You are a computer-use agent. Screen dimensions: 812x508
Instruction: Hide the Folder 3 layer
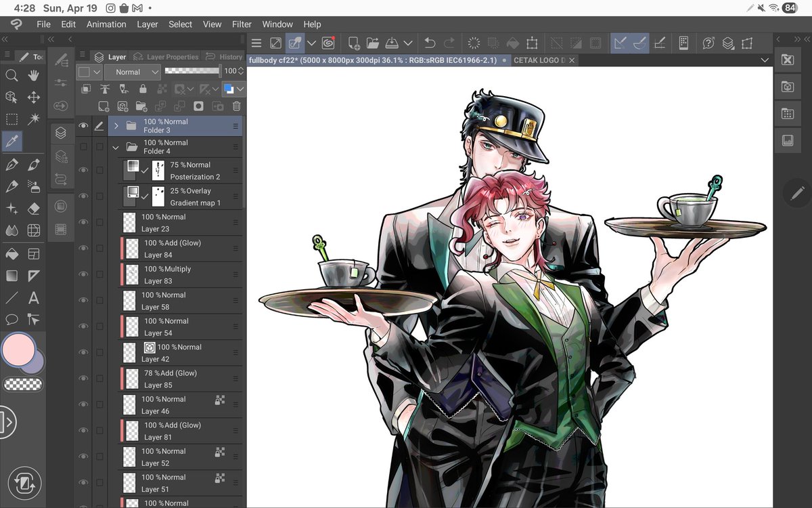point(84,125)
